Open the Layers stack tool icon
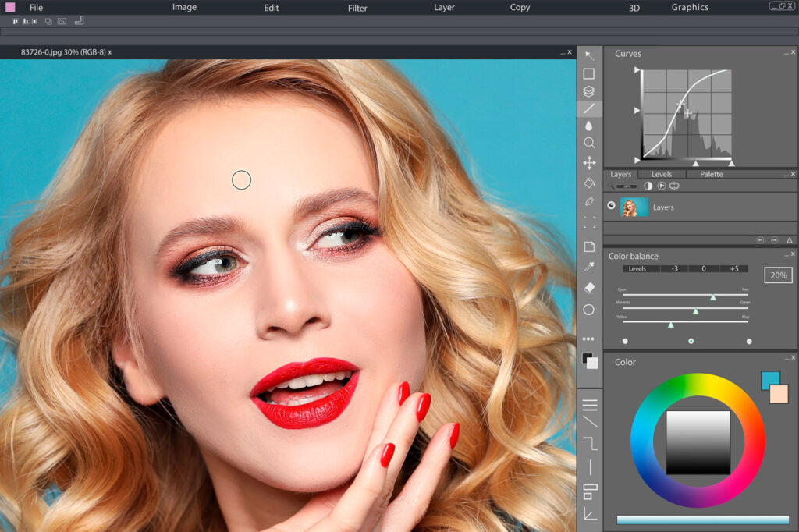 [x=589, y=90]
